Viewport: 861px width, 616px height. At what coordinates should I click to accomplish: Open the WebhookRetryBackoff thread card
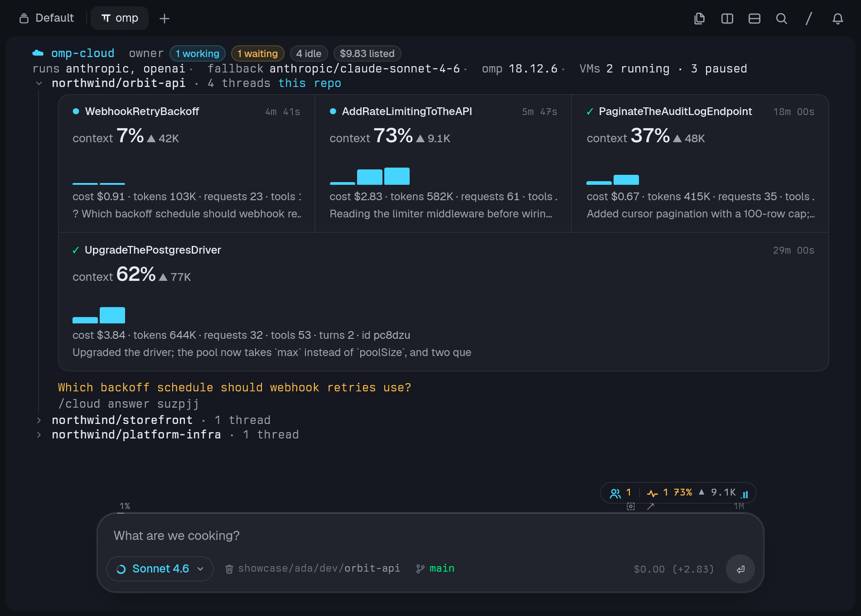tap(187, 164)
